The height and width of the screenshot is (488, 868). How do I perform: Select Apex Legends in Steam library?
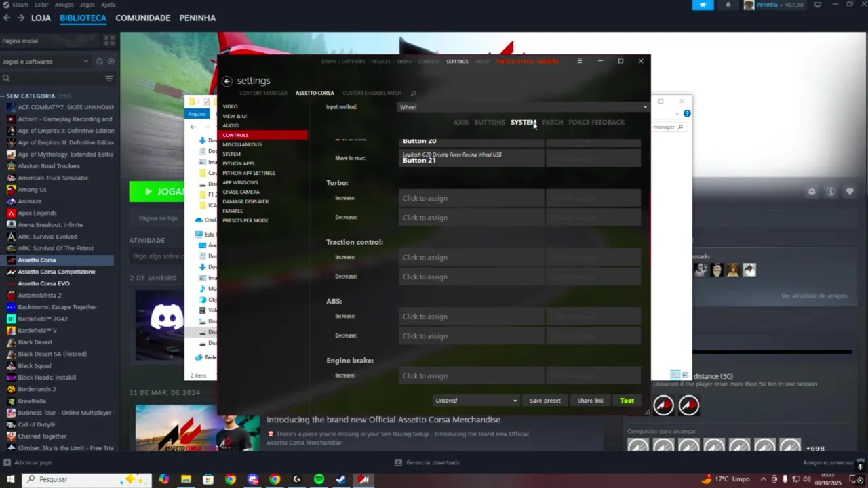[x=37, y=213]
